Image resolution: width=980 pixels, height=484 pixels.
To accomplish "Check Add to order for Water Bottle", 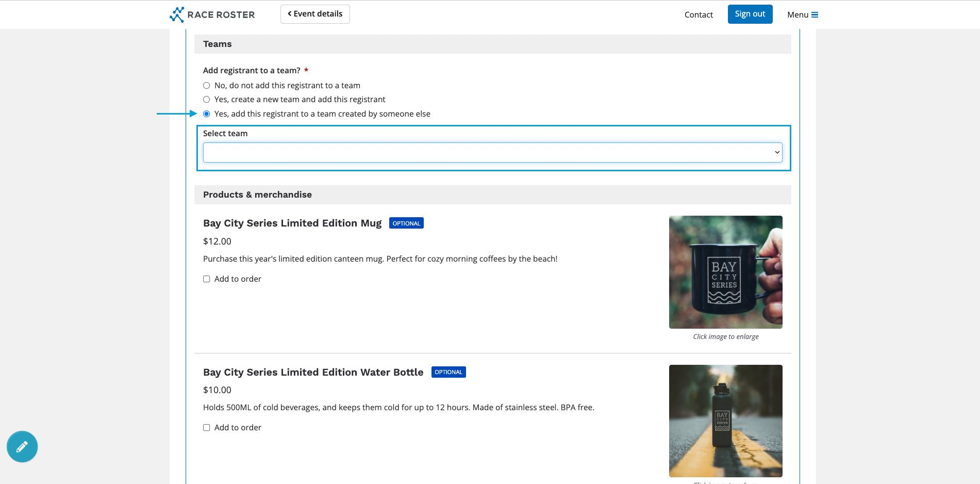I will click(207, 428).
